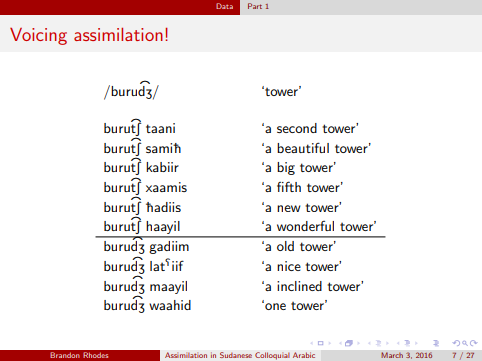Click the Assimilation in Sudanese Colloquial Arabic title
This screenshot has width=482, height=361.
point(240,355)
